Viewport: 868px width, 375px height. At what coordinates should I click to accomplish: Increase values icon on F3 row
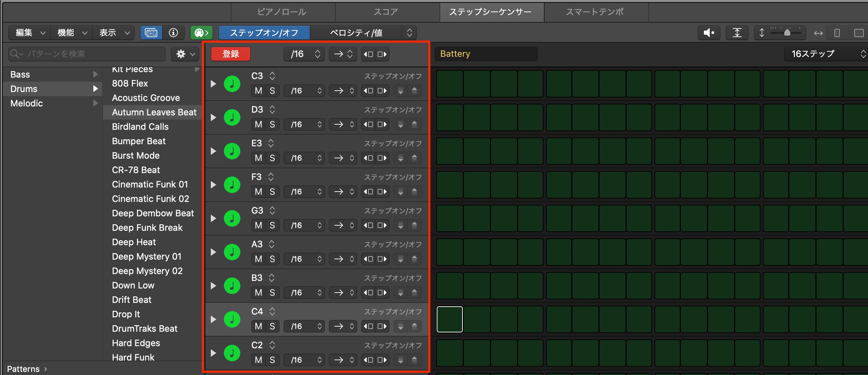(x=414, y=192)
